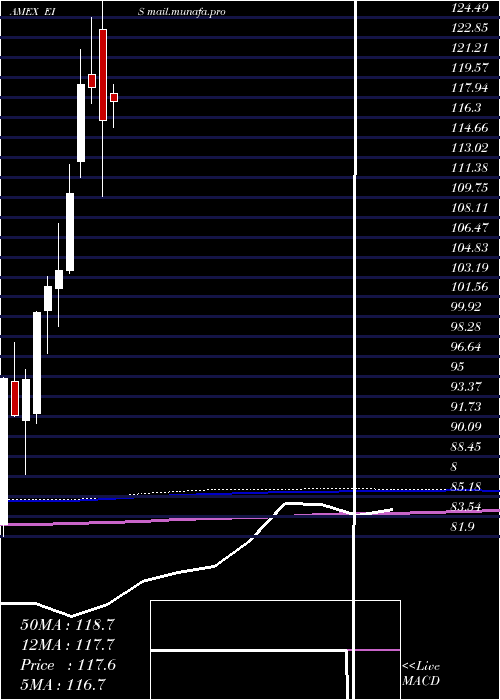
Task: Click the 98.28 price axis label
Action: coord(467,327)
